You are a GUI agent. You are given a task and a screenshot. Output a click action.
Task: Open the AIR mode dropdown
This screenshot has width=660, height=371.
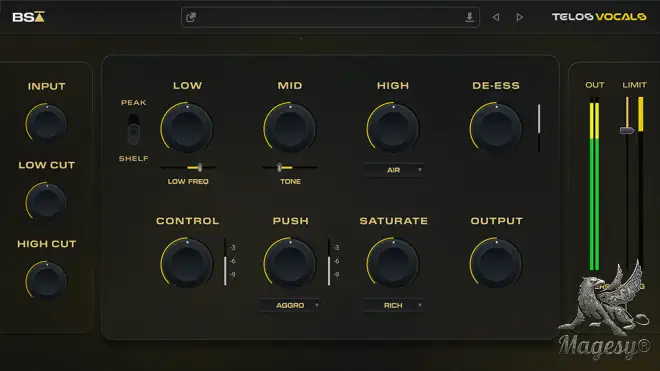[x=393, y=170]
